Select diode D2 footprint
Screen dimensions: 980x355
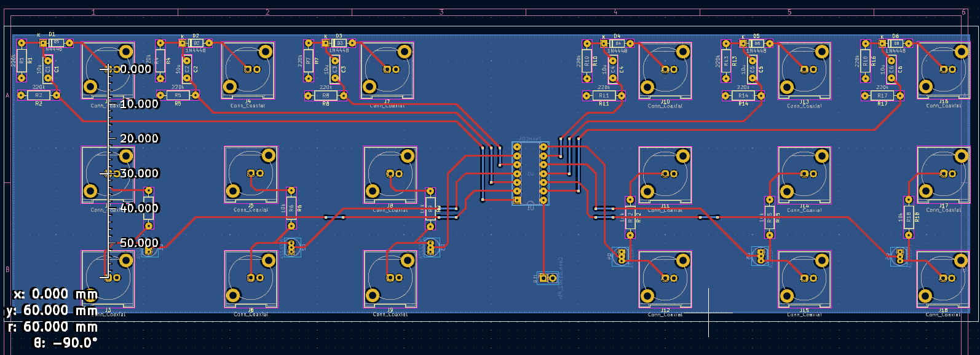pos(196,43)
